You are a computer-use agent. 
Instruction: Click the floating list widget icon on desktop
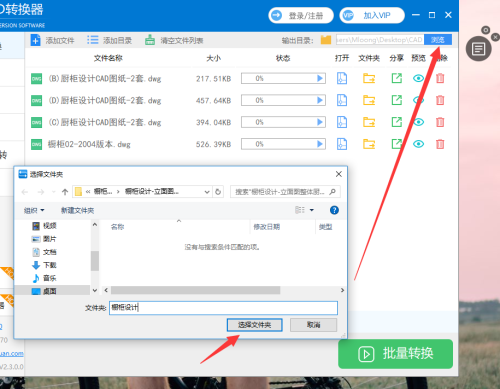479,49
